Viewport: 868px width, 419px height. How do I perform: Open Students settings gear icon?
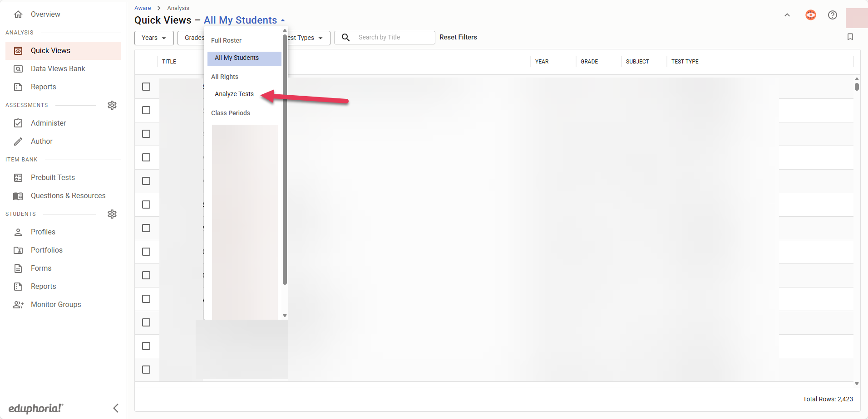[112, 214]
